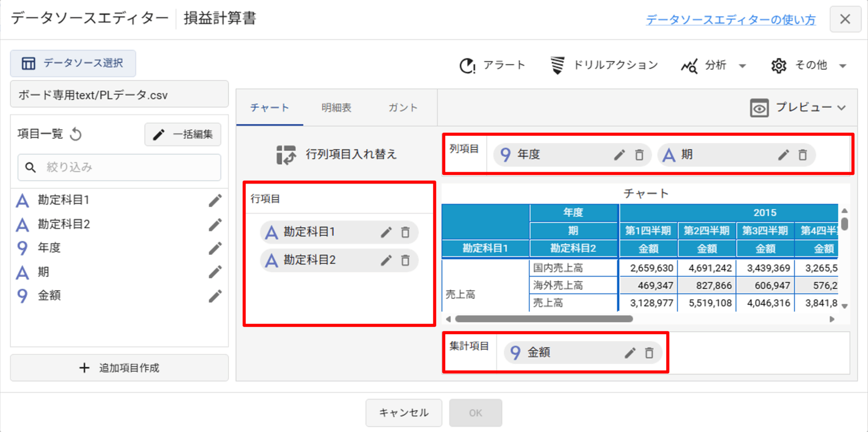Expand the その他 dropdown menu
The width and height of the screenshot is (868, 432).
point(809,66)
